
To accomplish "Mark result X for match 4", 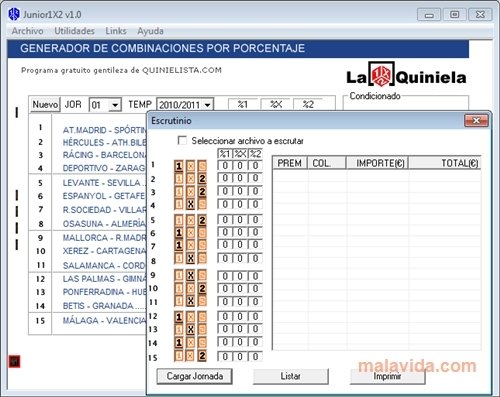I will [x=190, y=204].
